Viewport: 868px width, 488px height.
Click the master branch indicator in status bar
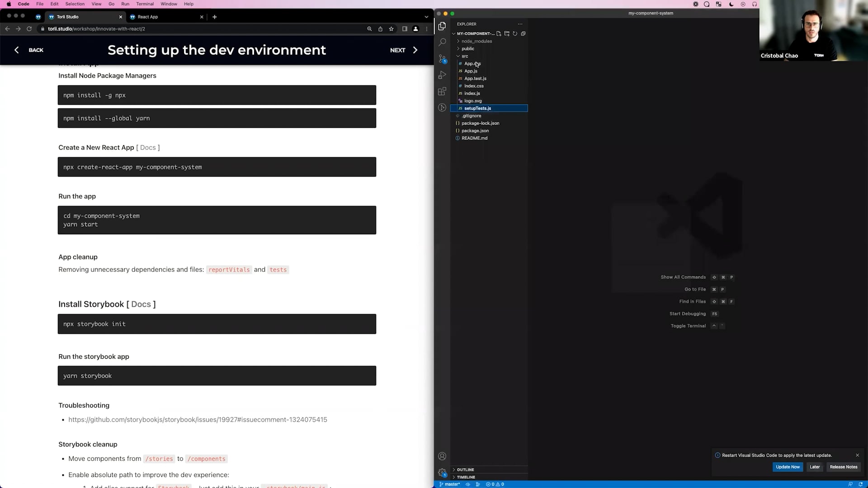tap(449, 484)
